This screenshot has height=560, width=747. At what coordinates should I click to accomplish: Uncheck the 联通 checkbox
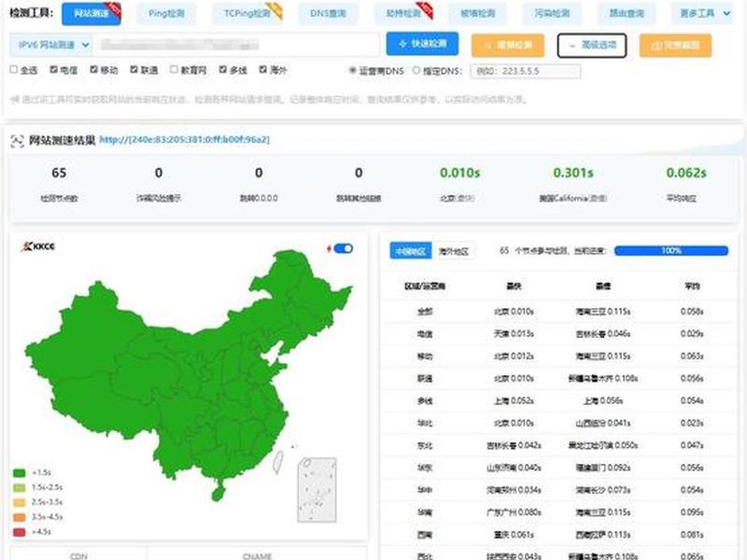(134, 69)
